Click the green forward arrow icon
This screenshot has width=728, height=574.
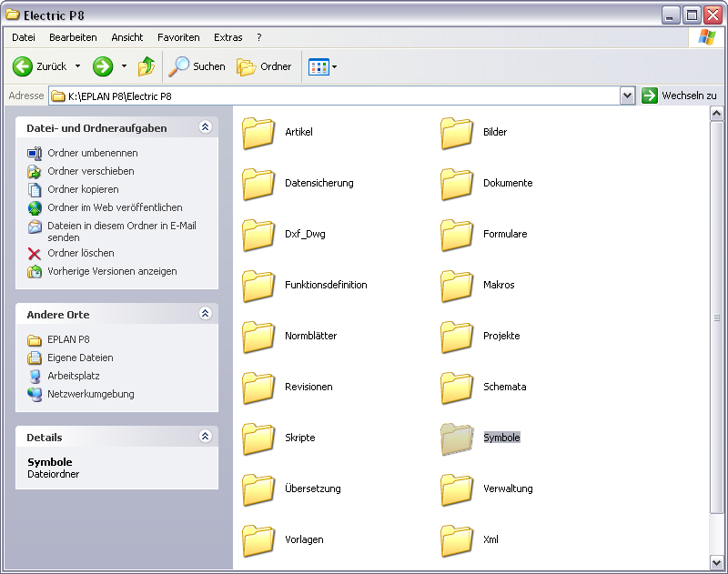(x=103, y=66)
